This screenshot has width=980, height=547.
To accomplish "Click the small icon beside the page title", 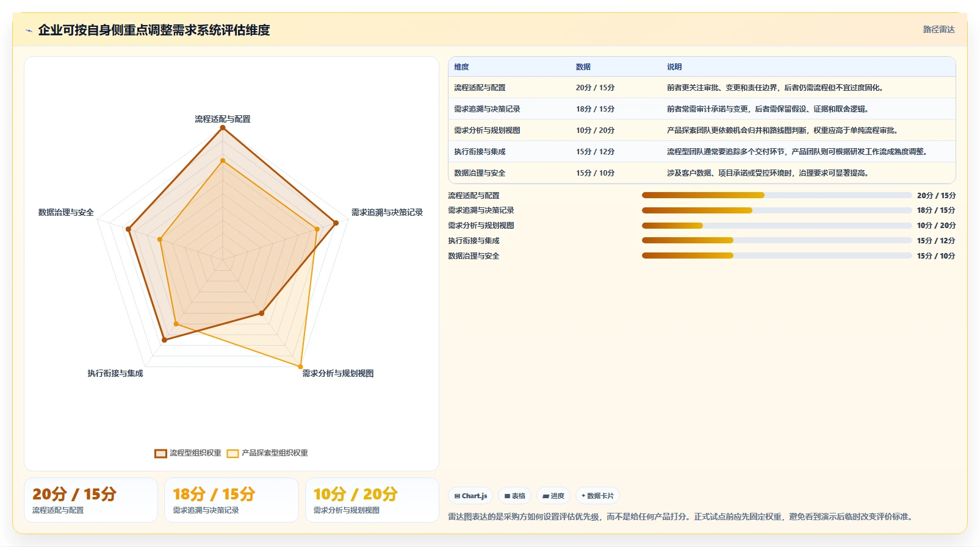I will tap(29, 30).
